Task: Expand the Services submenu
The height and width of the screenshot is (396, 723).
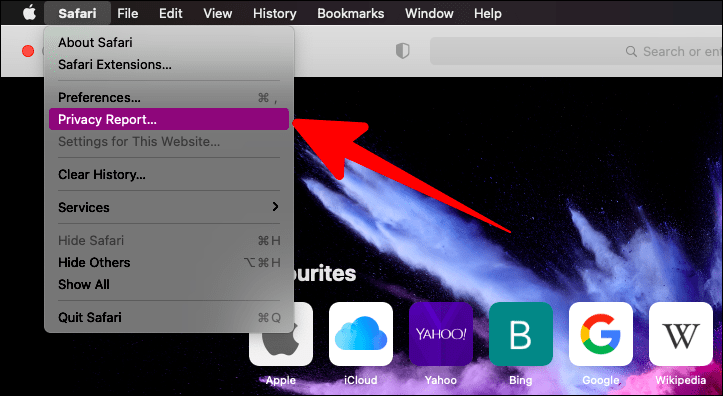Action: (169, 207)
